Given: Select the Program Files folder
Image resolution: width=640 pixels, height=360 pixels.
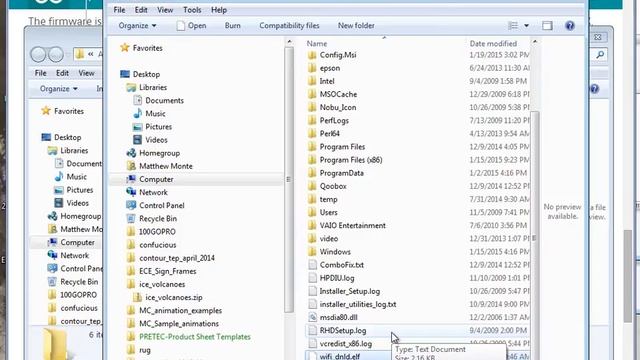Looking at the screenshot, I should (x=336, y=147).
